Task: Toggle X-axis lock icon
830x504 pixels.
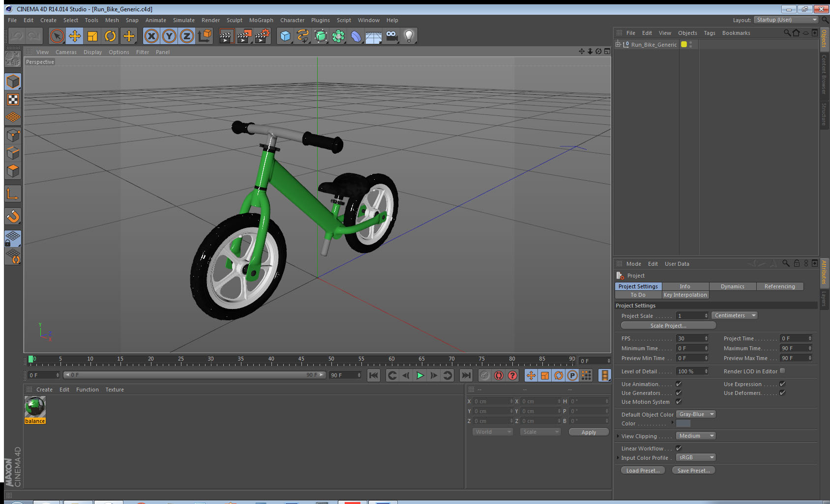Action: pyautogui.click(x=151, y=36)
